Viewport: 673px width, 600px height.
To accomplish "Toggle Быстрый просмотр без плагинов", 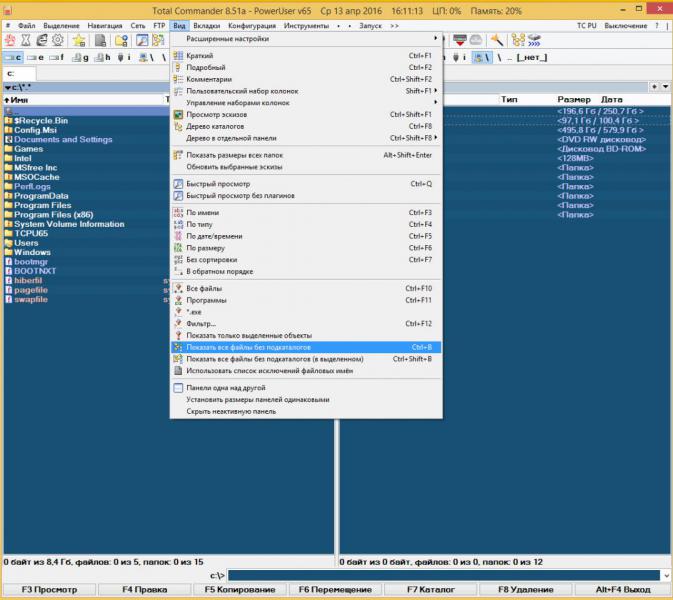I will tap(306, 196).
